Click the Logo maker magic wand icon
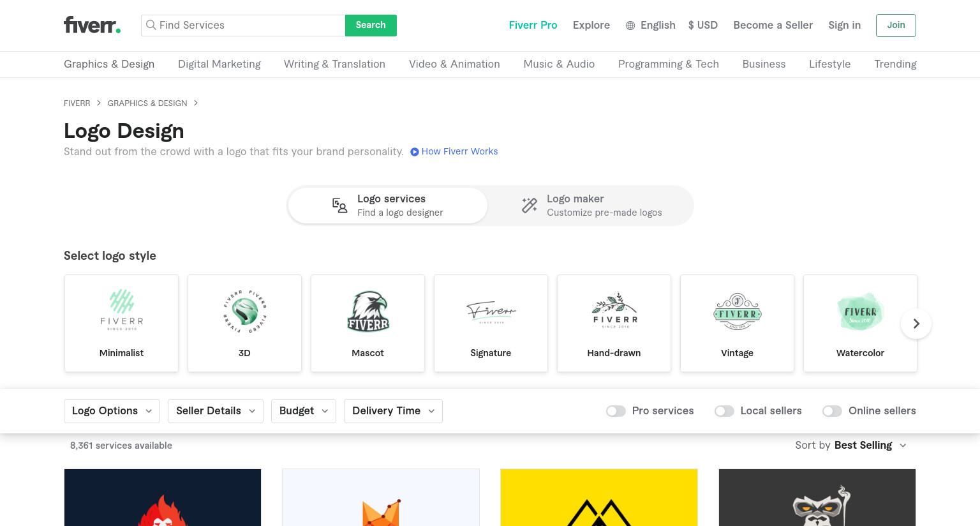Screen dimensions: 980x526 [x=530, y=205]
